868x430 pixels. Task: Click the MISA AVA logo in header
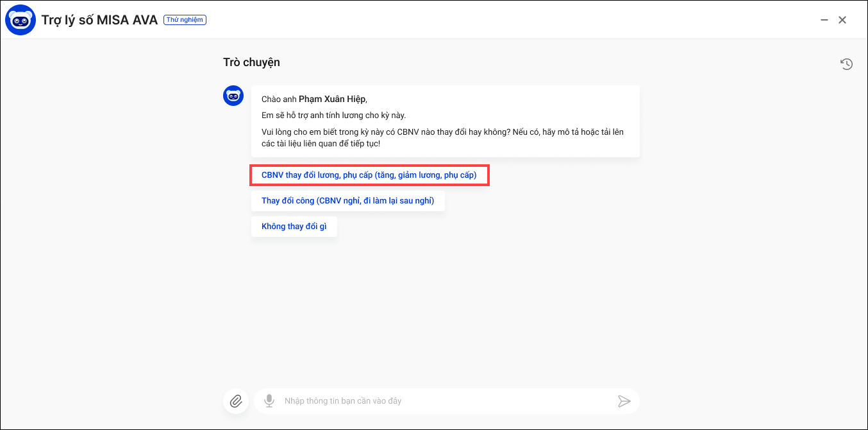click(20, 20)
